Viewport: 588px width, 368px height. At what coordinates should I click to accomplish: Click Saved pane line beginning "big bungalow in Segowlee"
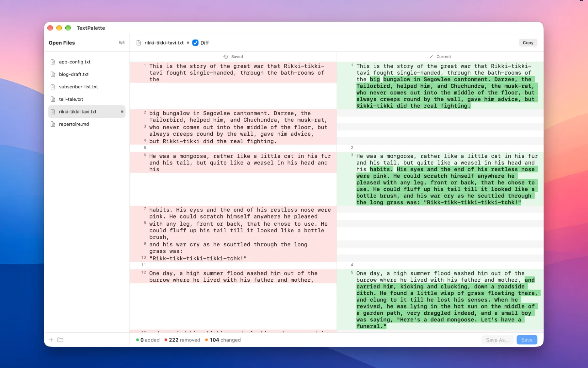tap(233, 116)
